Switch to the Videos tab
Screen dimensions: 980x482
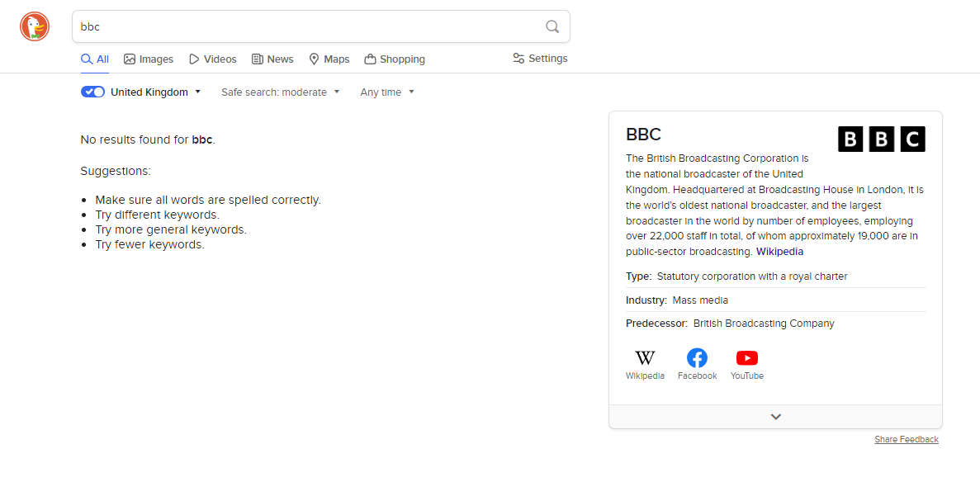pyautogui.click(x=212, y=59)
